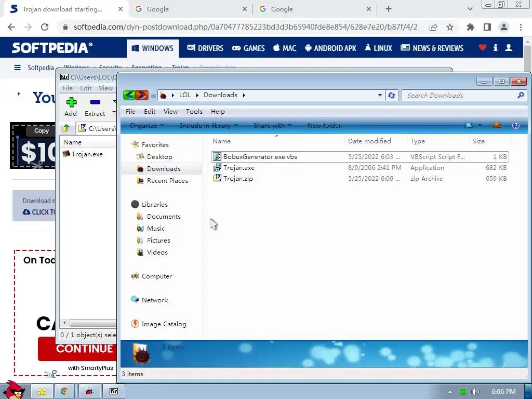Click the Search Downloads input field
The height and width of the screenshot is (399, 532).
460,96
